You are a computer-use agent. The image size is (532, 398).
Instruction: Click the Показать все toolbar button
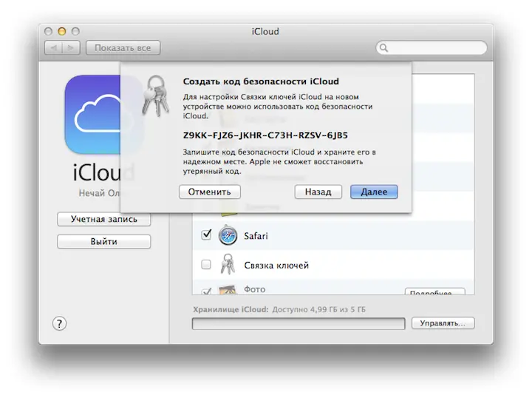(x=123, y=48)
